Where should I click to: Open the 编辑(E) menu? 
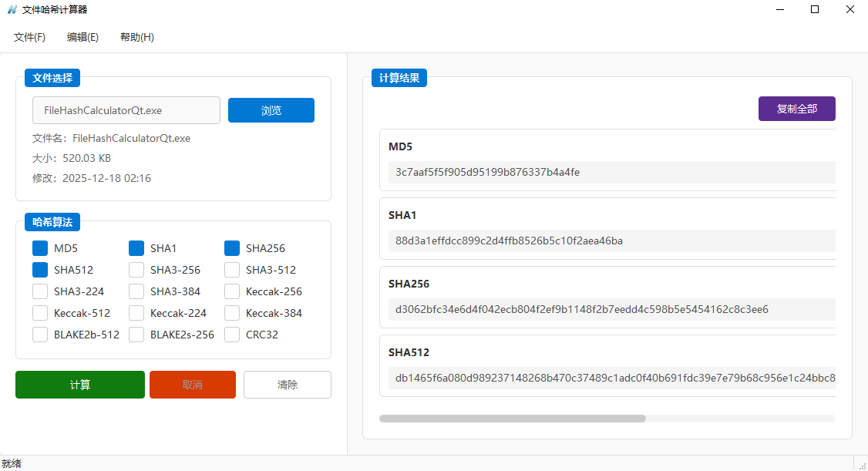[x=82, y=37]
